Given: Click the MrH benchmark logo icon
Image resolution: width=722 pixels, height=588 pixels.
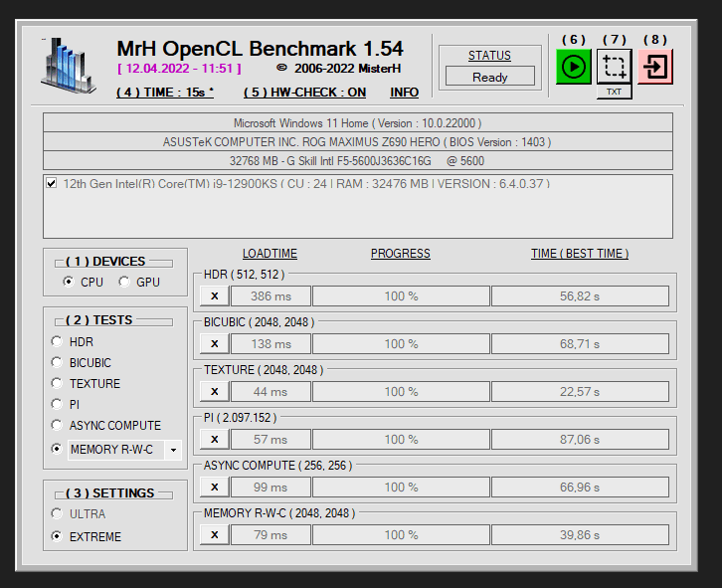Looking at the screenshot, I should pyautogui.click(x=69, y=66).
